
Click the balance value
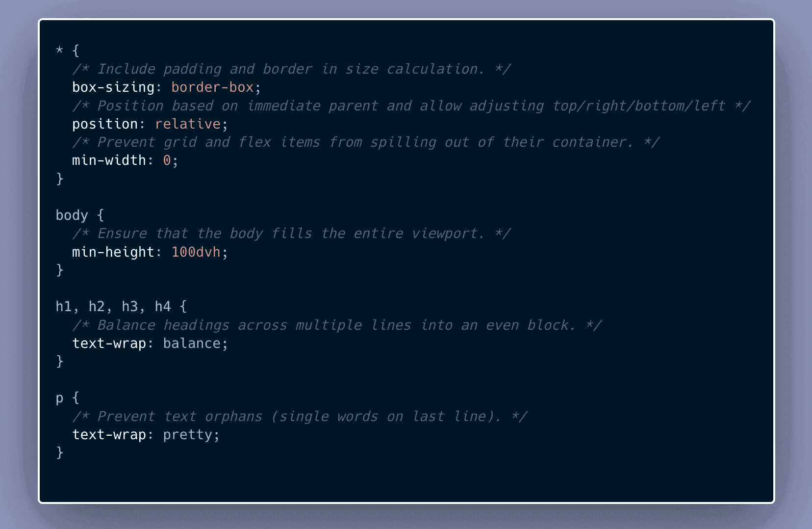(192, 344)
